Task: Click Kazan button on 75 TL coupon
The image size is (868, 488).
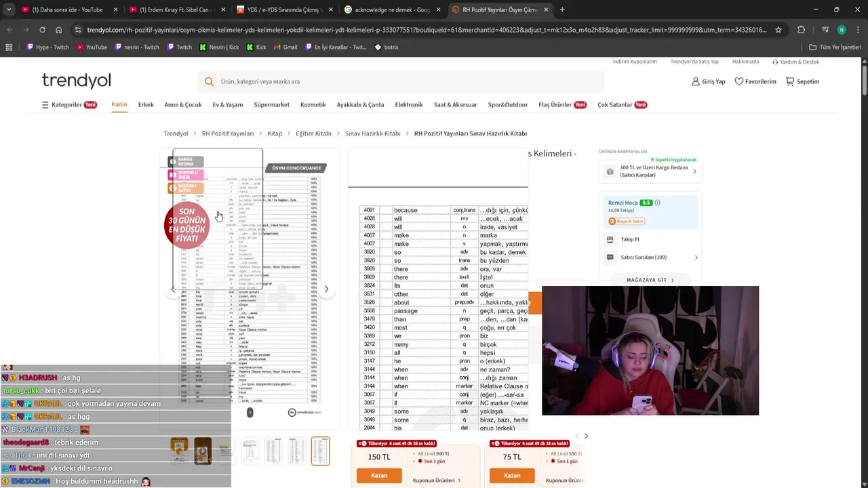Action: (x=512, y=476)
